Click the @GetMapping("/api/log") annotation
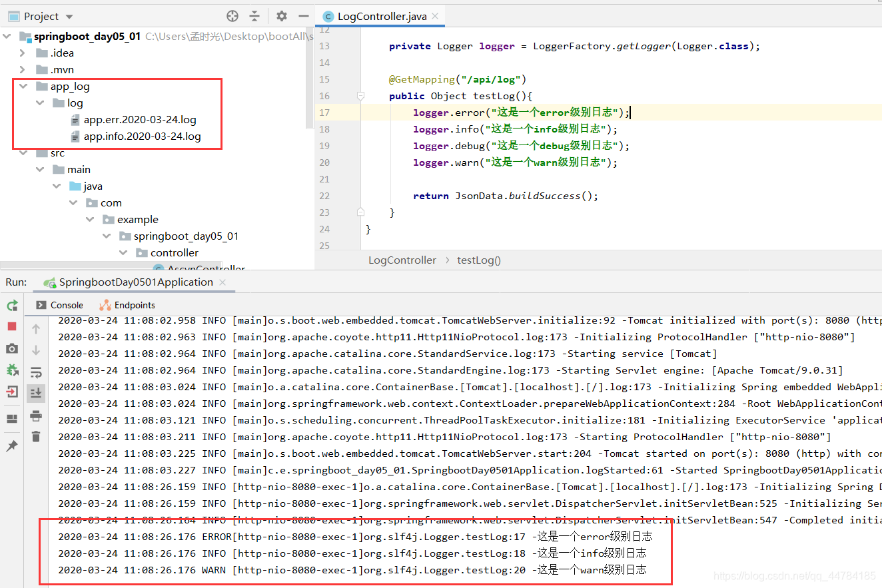 coord(458,79)
